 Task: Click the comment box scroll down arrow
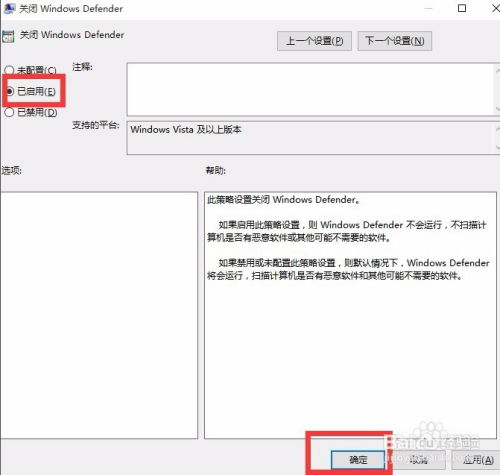(497, 108)
